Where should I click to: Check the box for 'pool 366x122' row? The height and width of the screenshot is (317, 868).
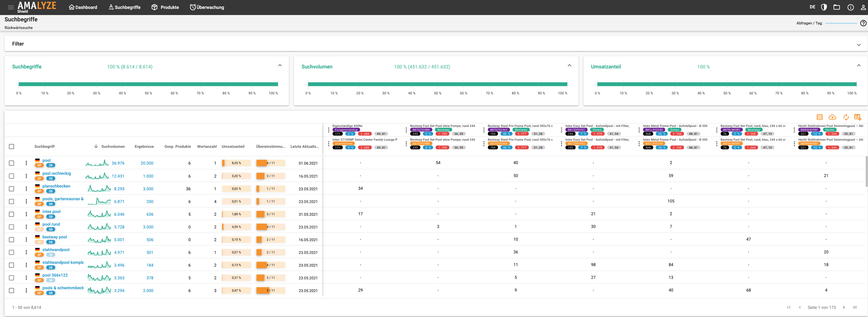(11, 278)
